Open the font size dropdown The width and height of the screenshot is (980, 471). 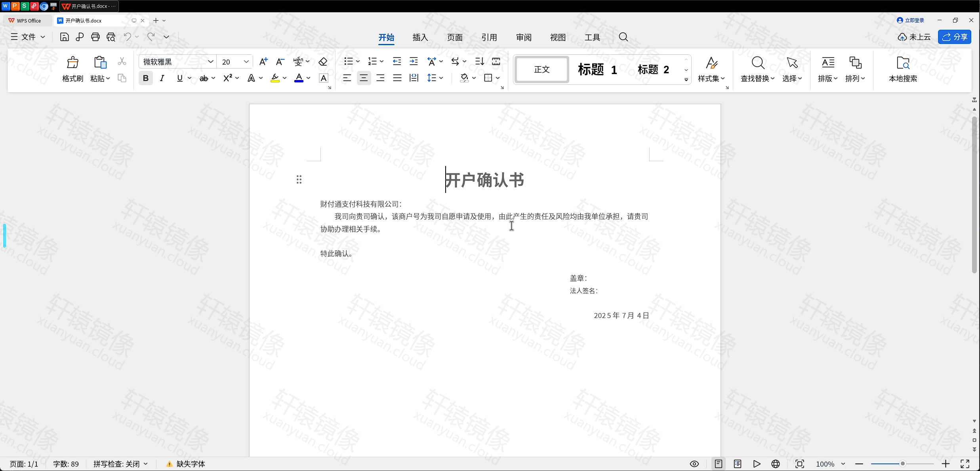(x=246, y=61)
